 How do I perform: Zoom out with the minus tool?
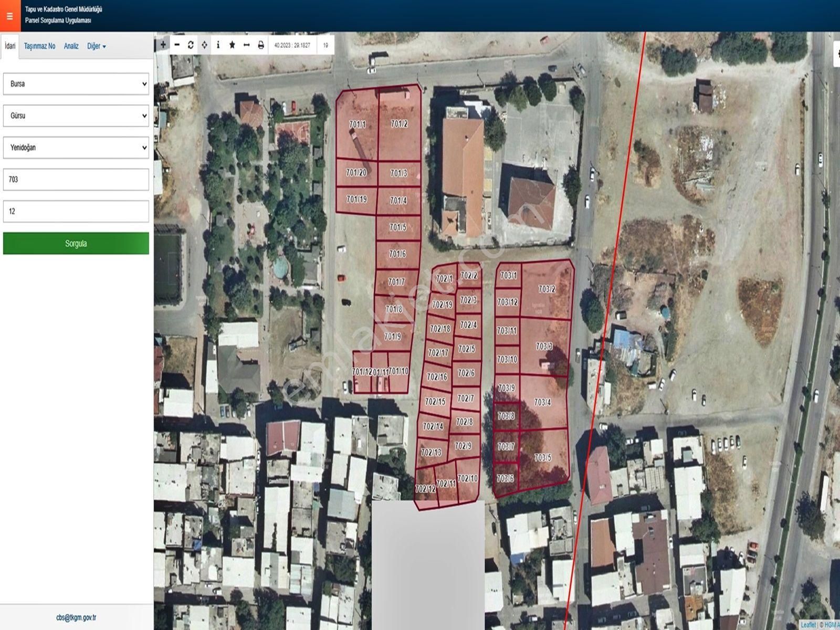(x=177, y=45)
